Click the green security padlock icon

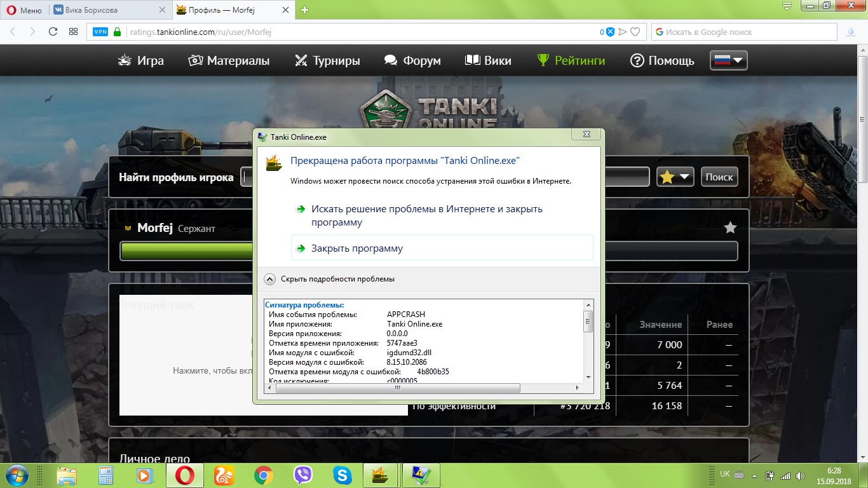117,32
